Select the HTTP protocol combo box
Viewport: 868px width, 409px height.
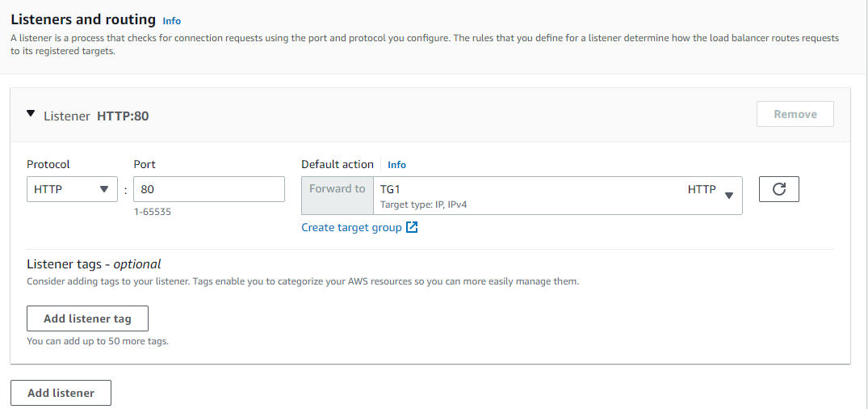pos(72,189)
